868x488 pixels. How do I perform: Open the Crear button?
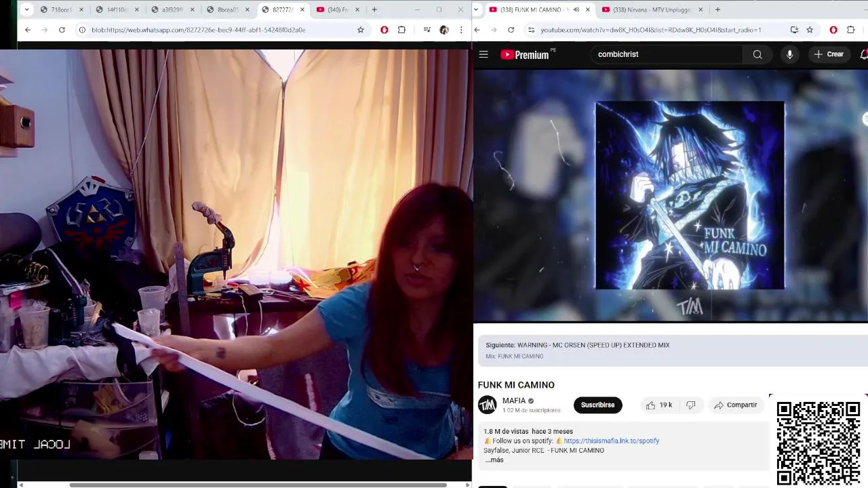829,54
